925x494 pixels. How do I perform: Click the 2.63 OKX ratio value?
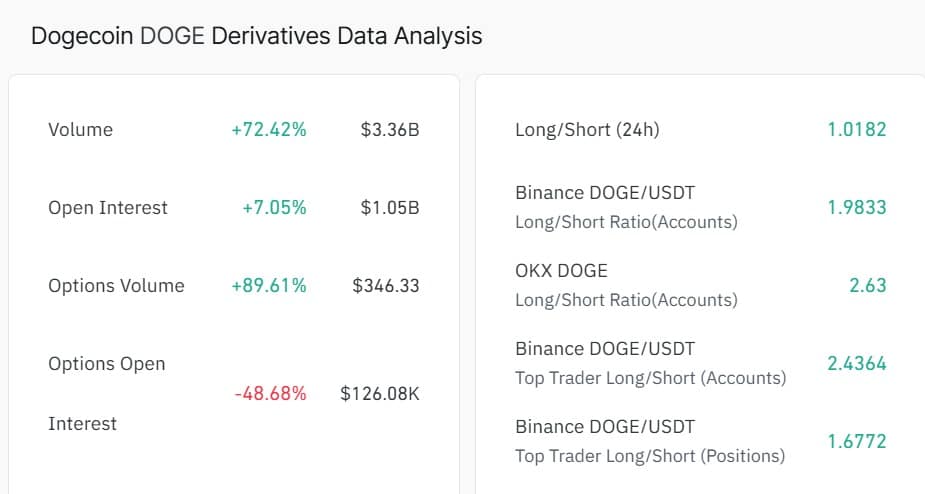coord(868,286)
